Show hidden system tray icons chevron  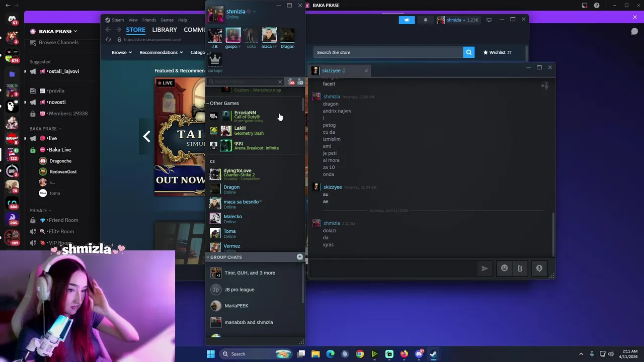pyautogui.click(x=581, y=354)
